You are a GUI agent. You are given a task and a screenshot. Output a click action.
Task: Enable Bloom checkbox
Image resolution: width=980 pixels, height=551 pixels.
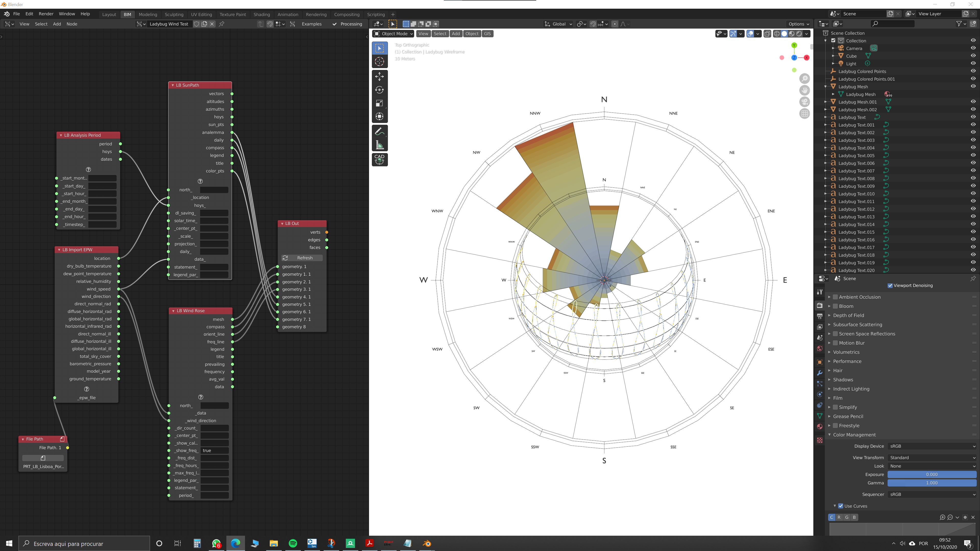click(836, 306)
